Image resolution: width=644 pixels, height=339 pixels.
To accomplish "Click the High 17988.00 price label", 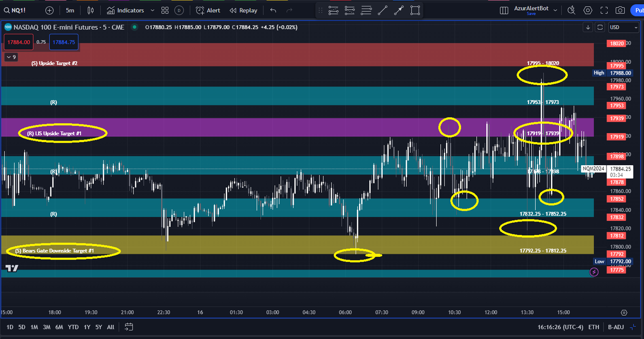I will point(613,72).
